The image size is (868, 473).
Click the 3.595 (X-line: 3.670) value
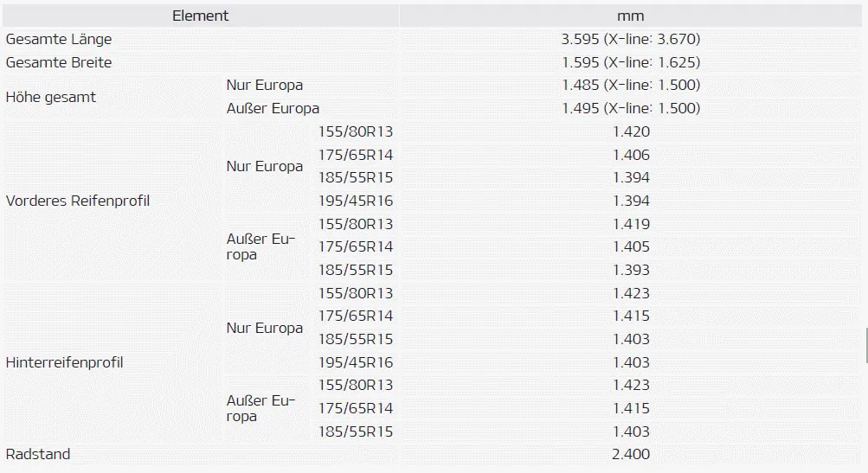tap(631, 39)
